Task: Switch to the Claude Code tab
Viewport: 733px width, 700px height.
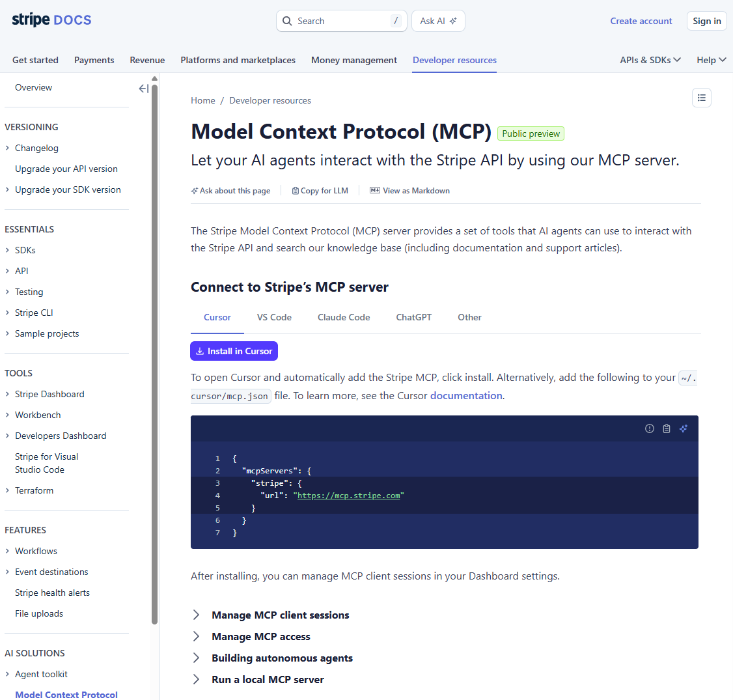Action: pos(344,317)
